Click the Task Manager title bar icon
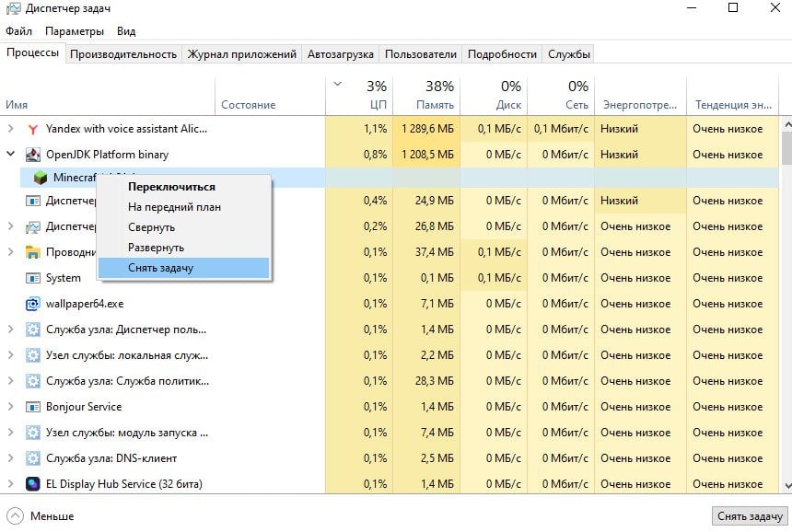This screenshot has width=792, height=532. 14,8
